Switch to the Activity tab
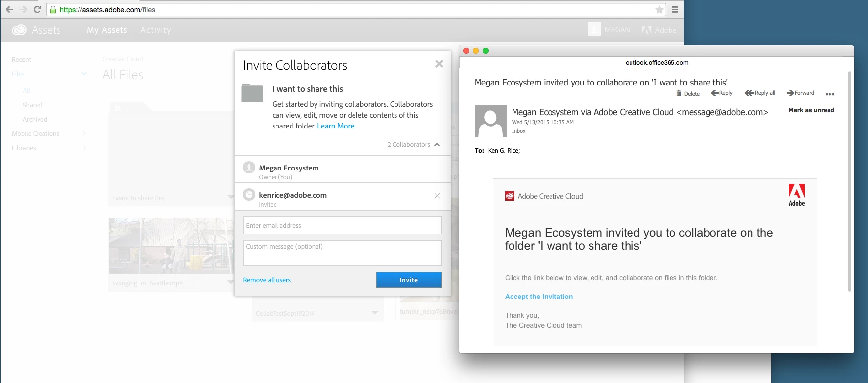This screenshot has height=383, width=868. (156, 30)
